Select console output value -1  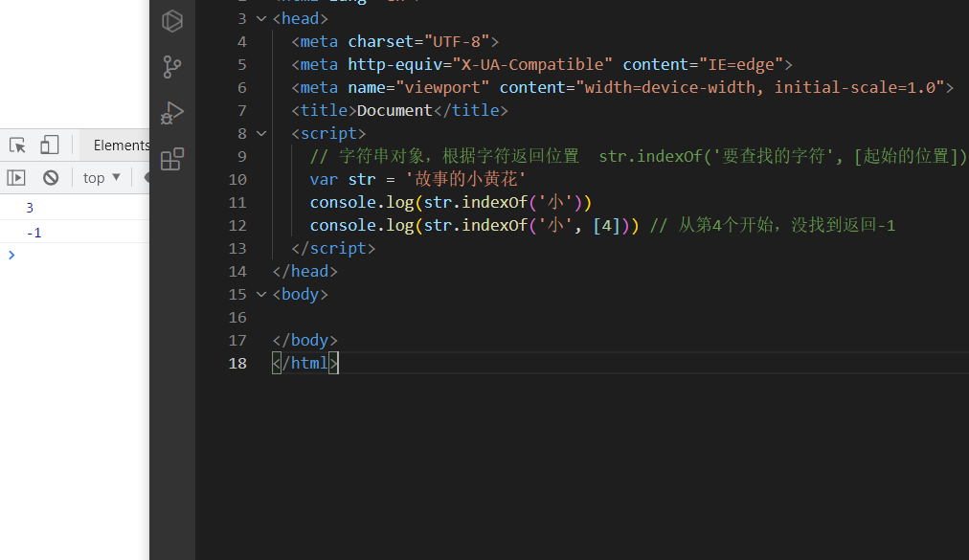[34, 233]
